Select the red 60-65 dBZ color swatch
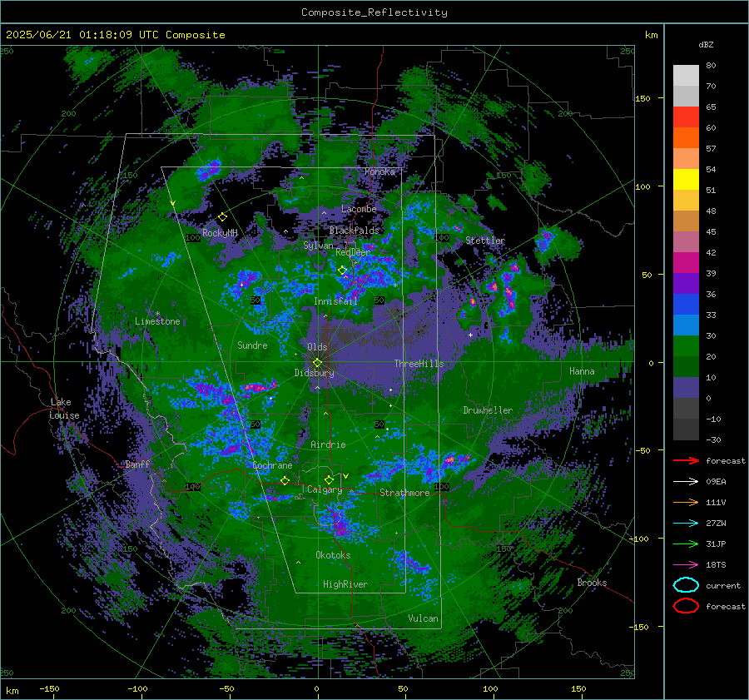The height and width of the screenshot is (700, 749). click(x=686, y=117)
